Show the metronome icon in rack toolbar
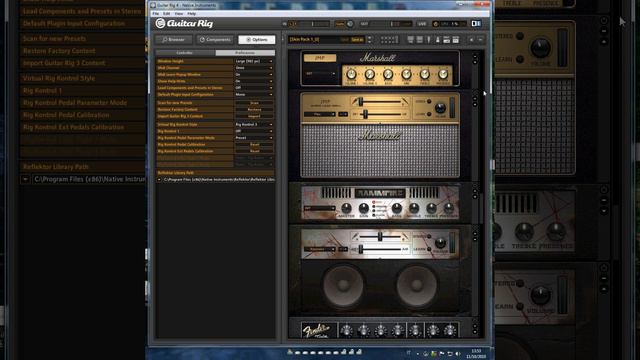 pos(438,40)
